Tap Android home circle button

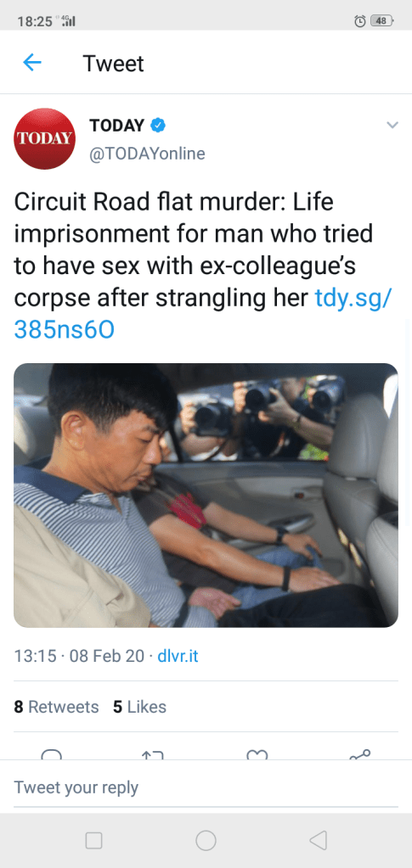[206, 840]
